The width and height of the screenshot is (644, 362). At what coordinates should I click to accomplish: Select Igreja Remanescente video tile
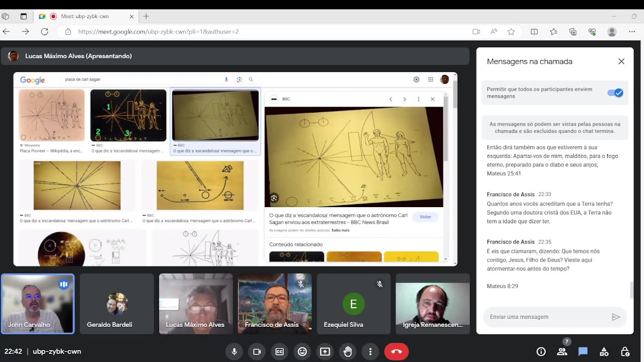(x=433, y=304)
